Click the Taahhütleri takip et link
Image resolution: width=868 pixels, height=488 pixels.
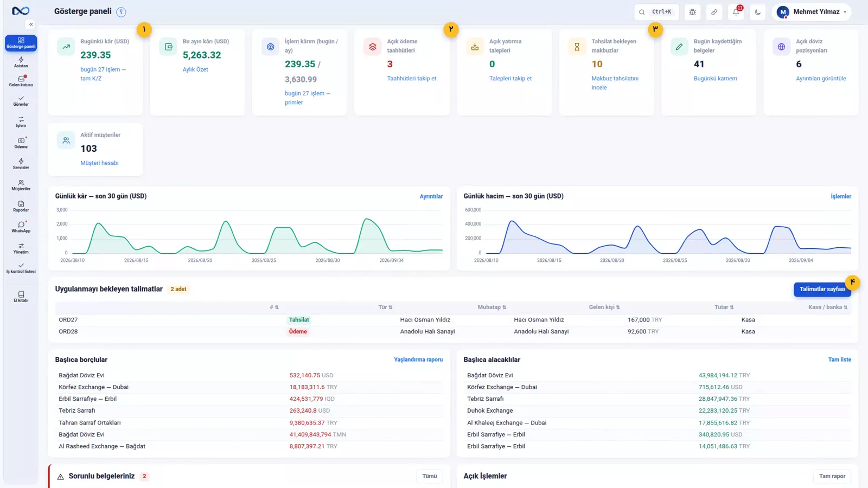(412, 79)
